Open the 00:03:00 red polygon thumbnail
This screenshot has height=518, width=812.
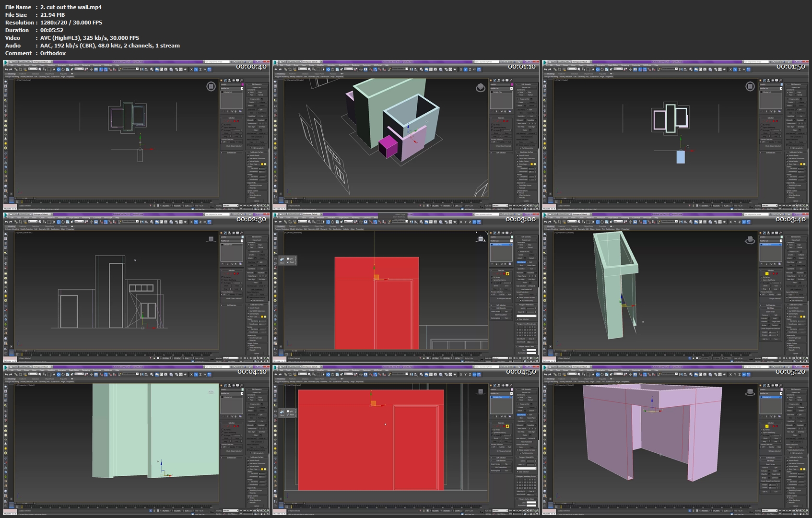coord(406,287)
